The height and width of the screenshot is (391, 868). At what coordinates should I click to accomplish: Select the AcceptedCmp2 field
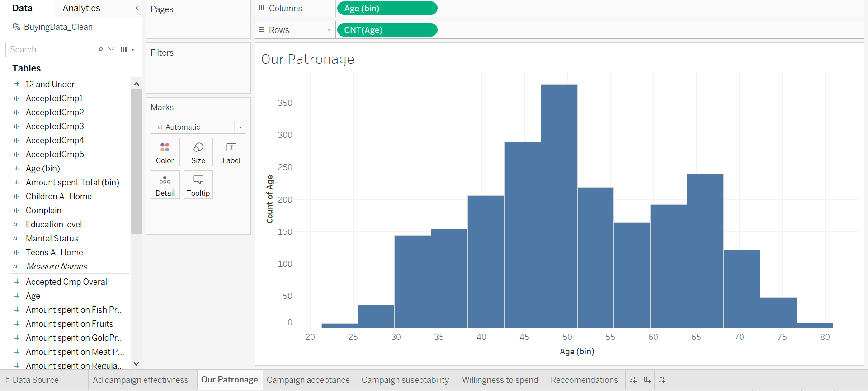(x=55, y=113)
